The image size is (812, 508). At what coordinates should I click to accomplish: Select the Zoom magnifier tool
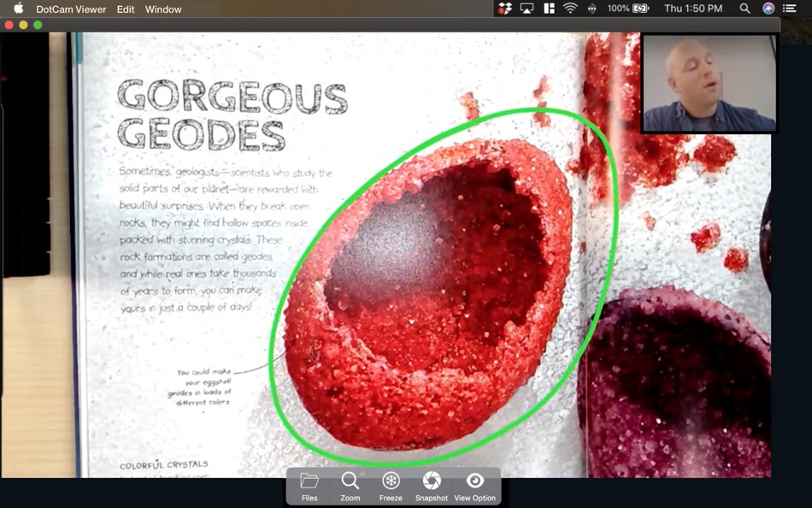[350, 487]
